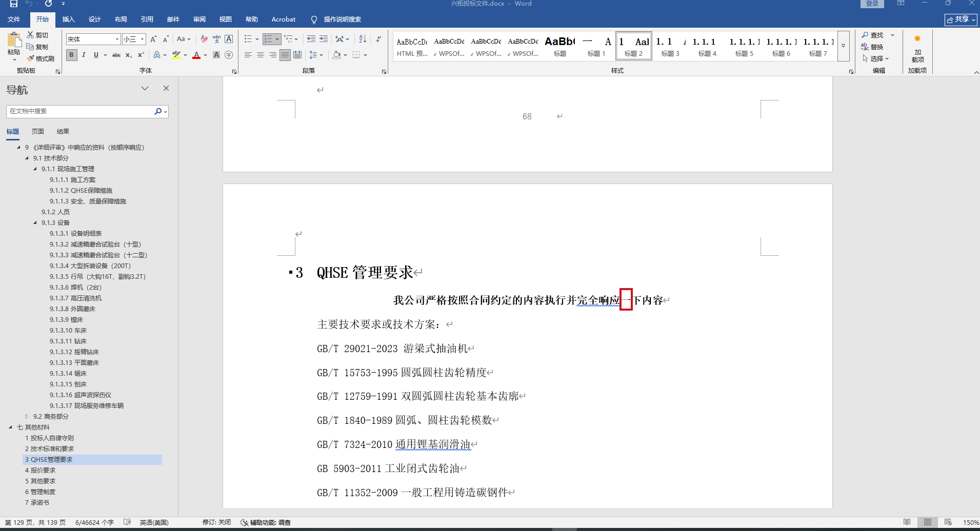This screenshot has width=980, height=531.
Task: Apply the 标题 3 style
Action: [670, 46]
